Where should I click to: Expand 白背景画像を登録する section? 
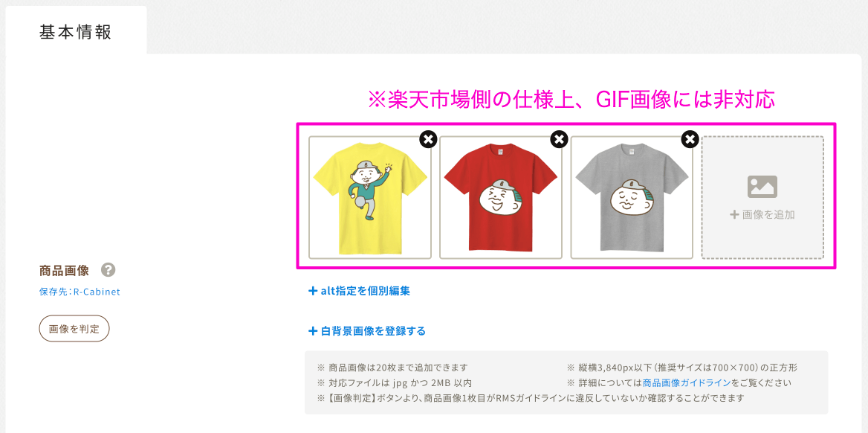click(x=367, y=331)
